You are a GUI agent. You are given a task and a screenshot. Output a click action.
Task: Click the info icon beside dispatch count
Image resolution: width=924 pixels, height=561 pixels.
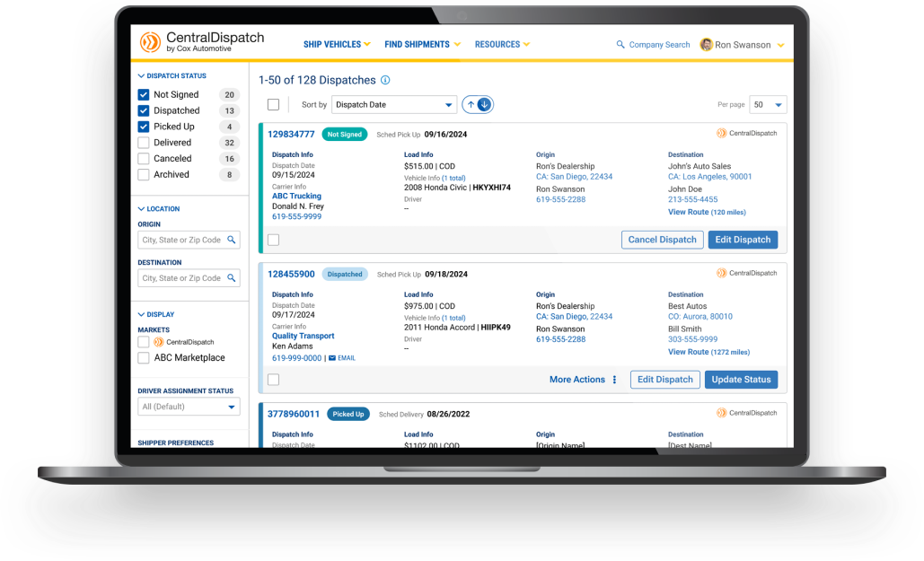click(x=385, y=80)
